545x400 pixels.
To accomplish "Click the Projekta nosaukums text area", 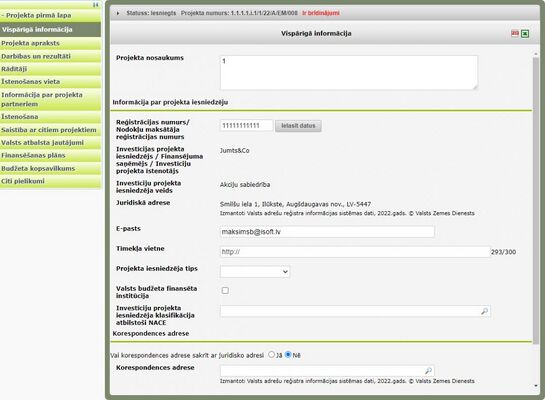I will pyautogui.click(x=349, y=73).
